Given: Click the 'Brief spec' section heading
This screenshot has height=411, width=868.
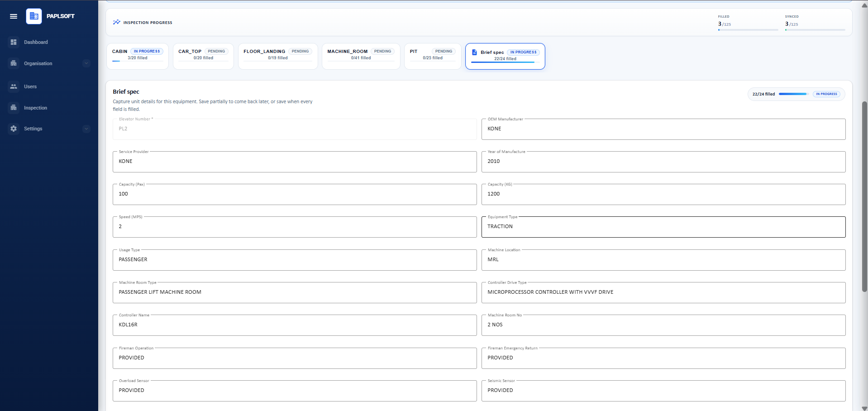Looking at the screenshot, I should coord(126,92).
